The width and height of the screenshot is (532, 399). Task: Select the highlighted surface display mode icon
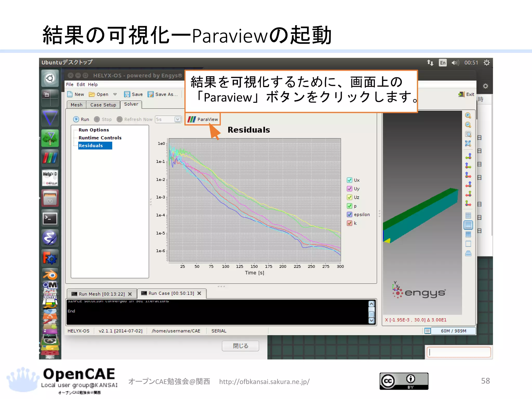click(468, 225)
